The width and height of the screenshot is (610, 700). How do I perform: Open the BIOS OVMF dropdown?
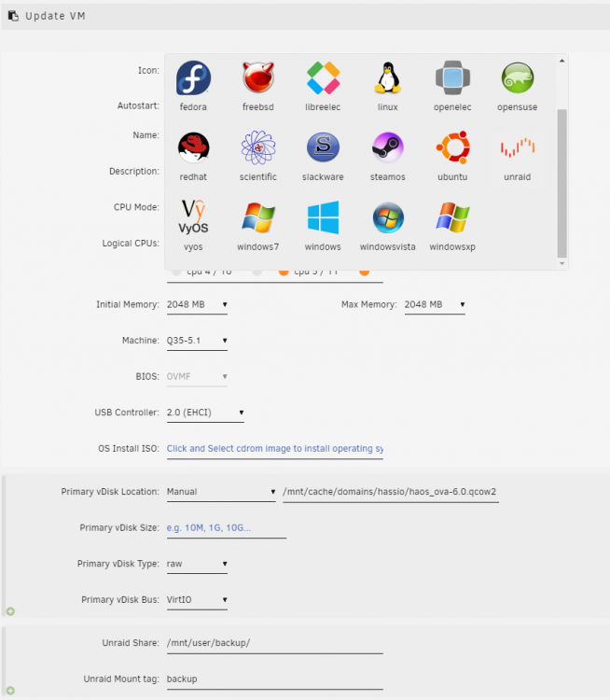coord(197,377)
